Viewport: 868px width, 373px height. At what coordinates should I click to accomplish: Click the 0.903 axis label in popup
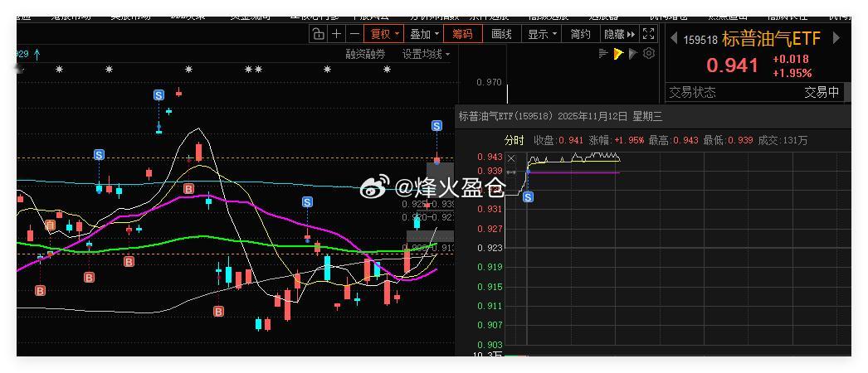(490, 345)
